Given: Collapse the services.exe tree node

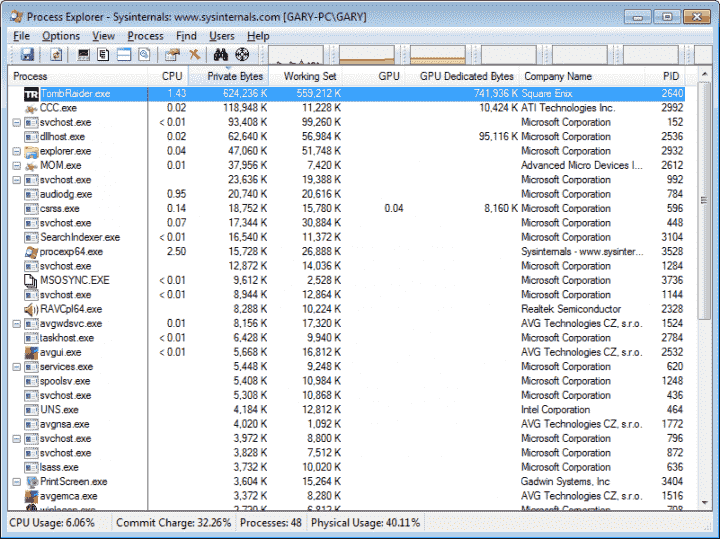Looking at the screenshot, I should pos(17,367).
